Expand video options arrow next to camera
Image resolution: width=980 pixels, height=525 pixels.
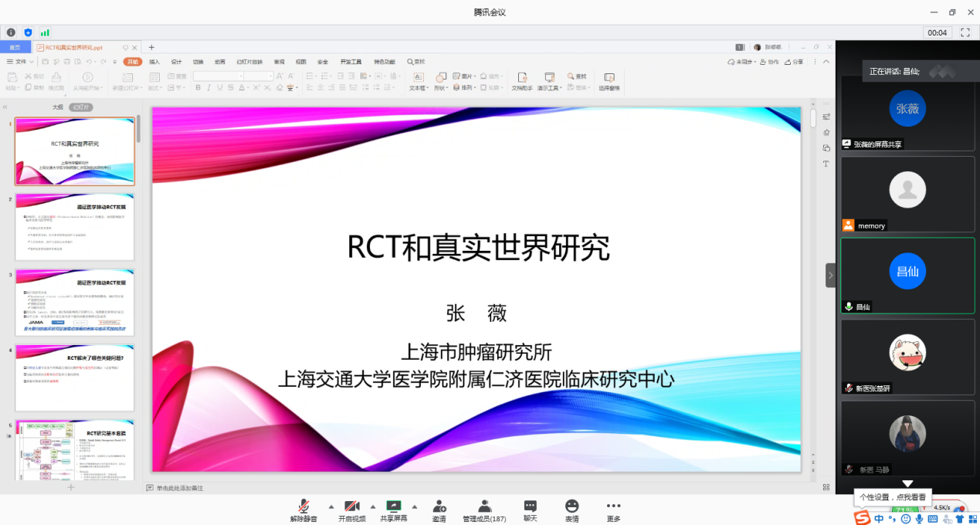[373, 506]
